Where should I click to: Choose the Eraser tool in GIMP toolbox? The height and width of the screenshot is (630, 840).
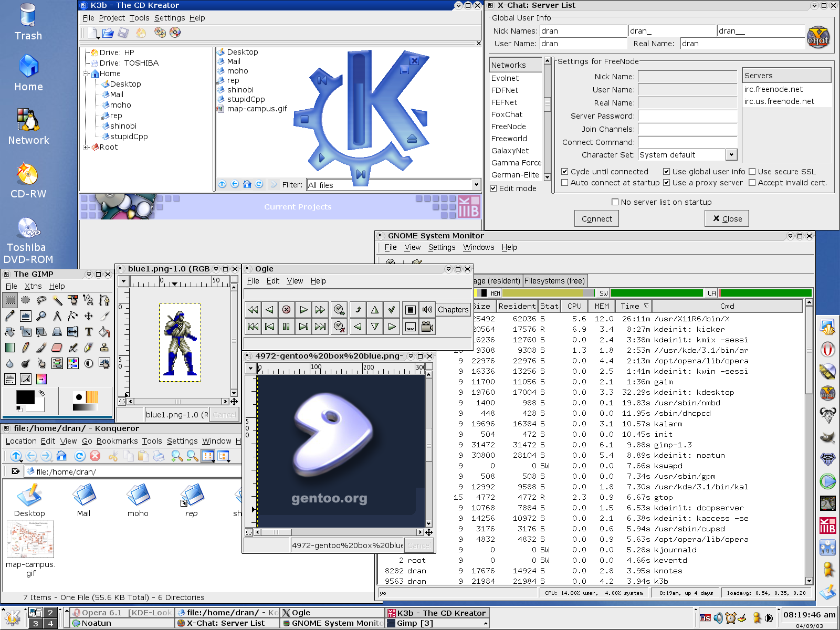click(57, 348)
